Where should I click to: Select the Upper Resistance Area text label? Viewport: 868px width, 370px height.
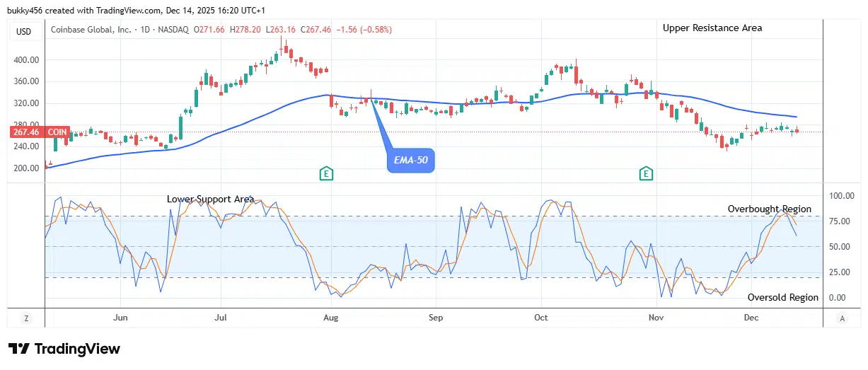pyautogui.click(x=712, y=28)
